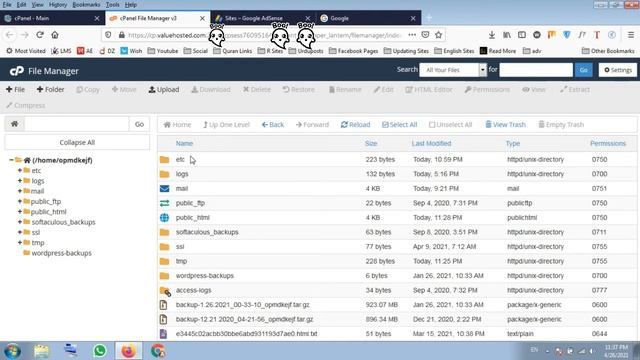Click the path Go button in left panel
The height and width of the screenshot is (360, 640).
(139, 124)
